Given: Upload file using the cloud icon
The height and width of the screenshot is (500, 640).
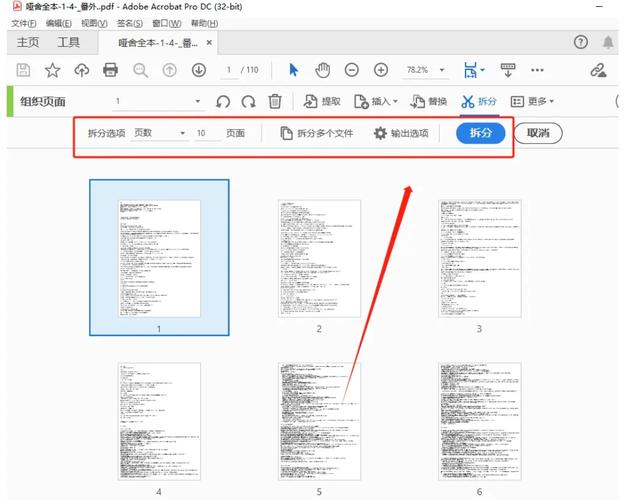Looking at the screenshot, I should tap(82, 70).
